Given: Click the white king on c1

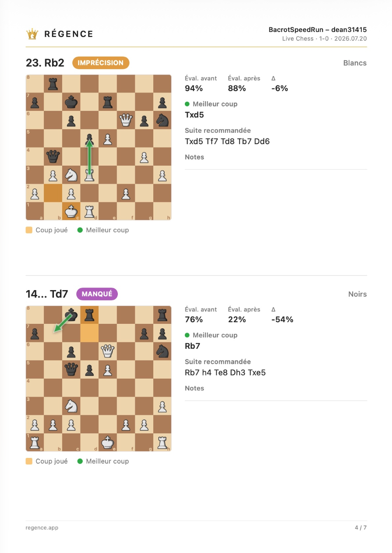Looking at the screenshot, I should tap(71, 211).
